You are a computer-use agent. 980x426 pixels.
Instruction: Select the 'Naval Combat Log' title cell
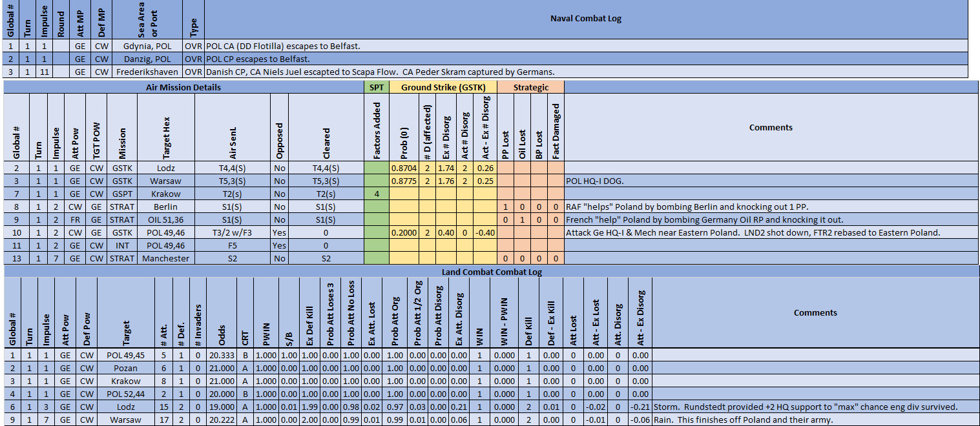coord(586,19)
